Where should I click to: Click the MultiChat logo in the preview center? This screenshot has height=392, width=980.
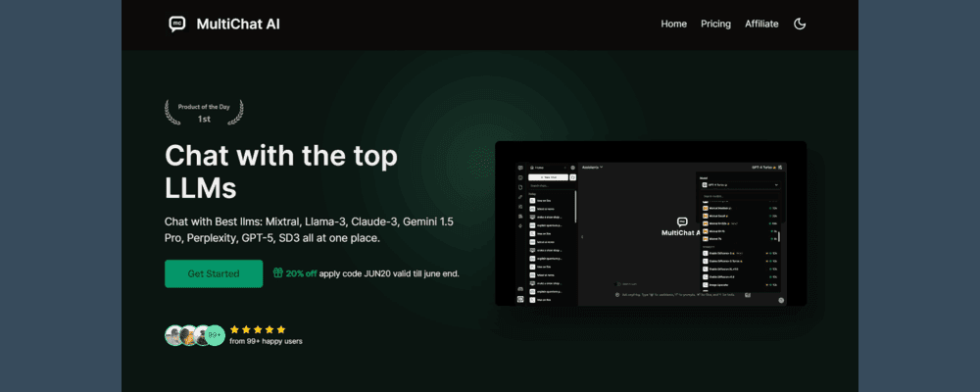(681, 222)
